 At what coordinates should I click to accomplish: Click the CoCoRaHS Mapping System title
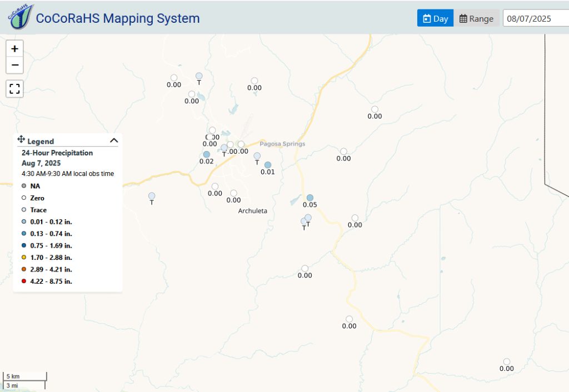(x=118, y=18)
